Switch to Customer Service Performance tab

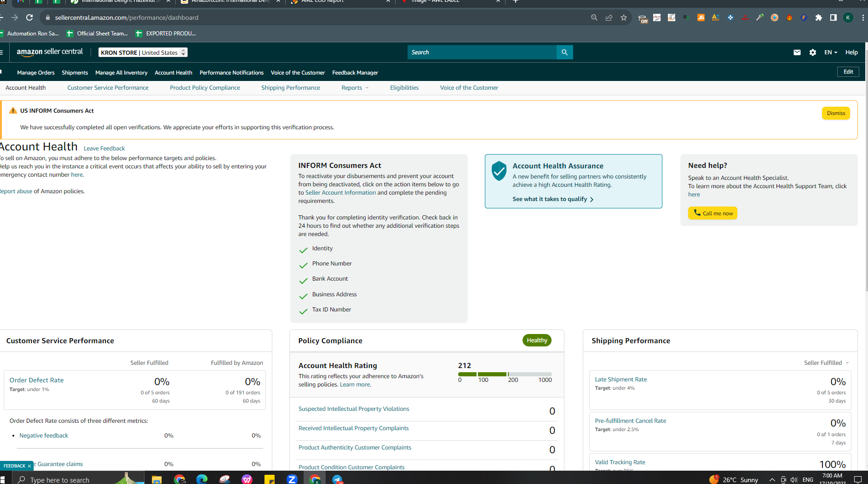(108, 88)
